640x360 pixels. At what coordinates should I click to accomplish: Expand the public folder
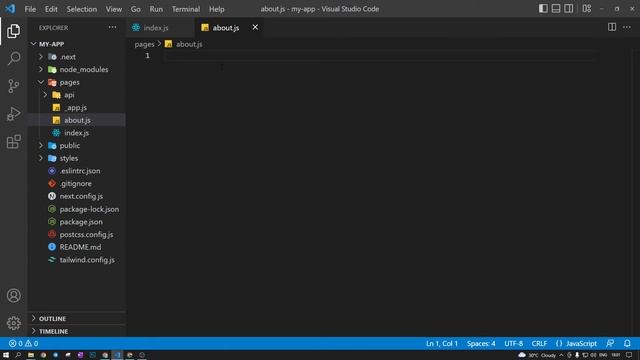click(x=77, y=145)
